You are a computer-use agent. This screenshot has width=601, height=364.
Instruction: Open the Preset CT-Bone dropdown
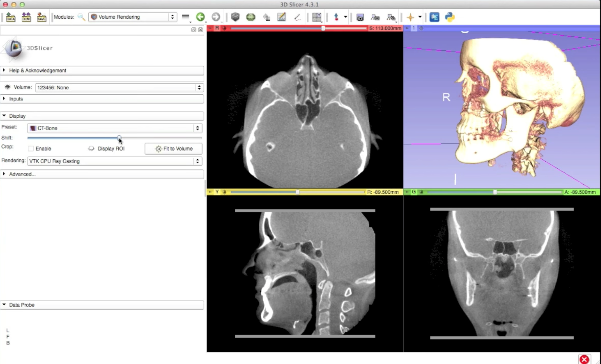pyautogui.click(x=114, y=128)
